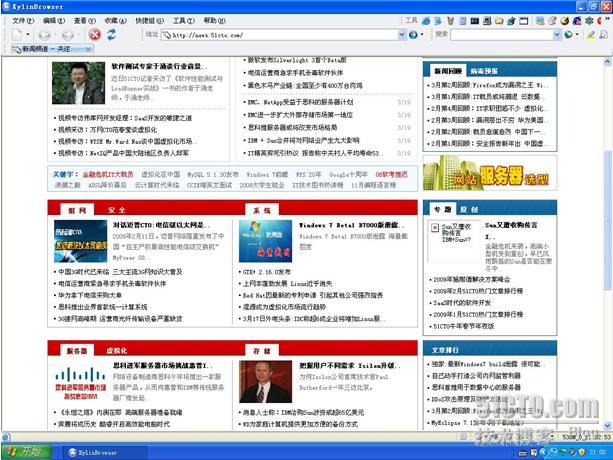Close the 新闻频道 browser tab
The height and width of the screenshot is (460, 613).
click(89, 49)
